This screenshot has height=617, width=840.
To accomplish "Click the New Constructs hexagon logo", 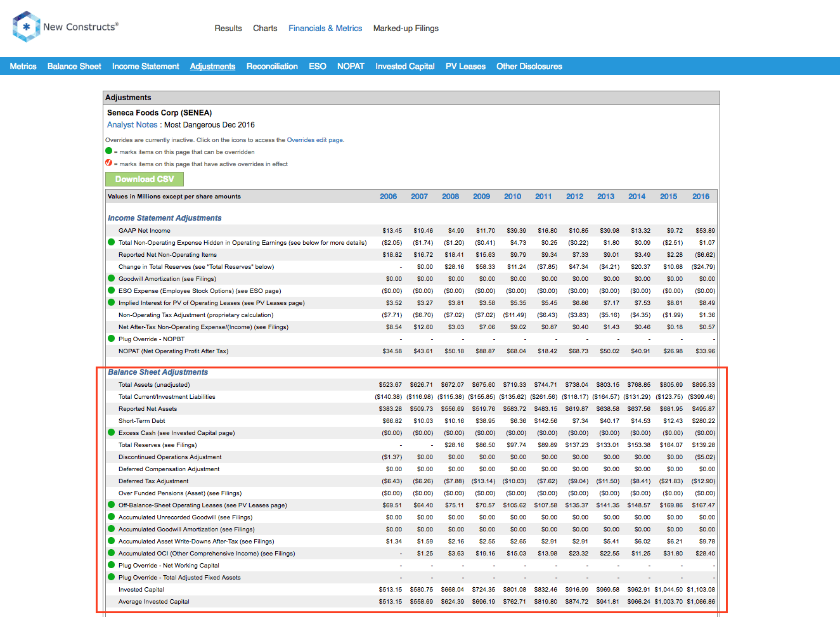I will coord(26,27).
